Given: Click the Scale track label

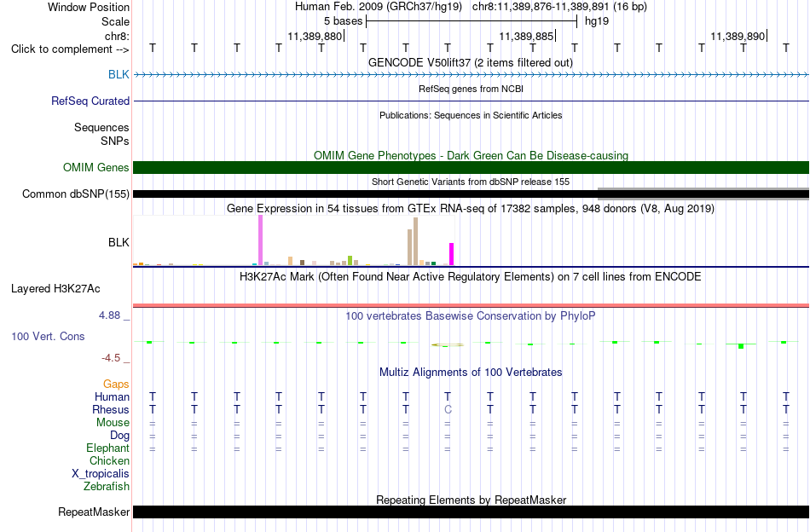Looking at the screenshot, I should point(115,21).
